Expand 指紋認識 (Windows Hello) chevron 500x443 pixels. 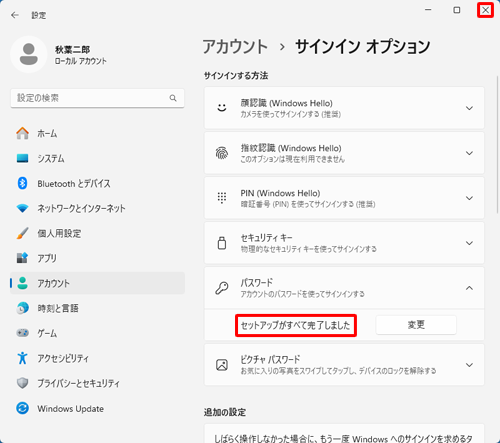click(x=469, y=153)
